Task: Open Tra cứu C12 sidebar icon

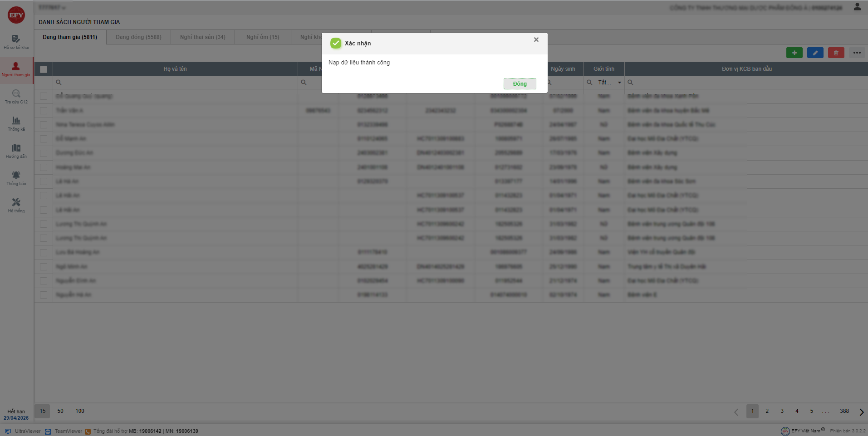Action: 16,97
